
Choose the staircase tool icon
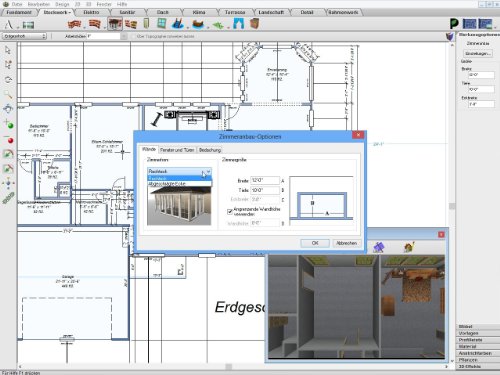[178, 24]
